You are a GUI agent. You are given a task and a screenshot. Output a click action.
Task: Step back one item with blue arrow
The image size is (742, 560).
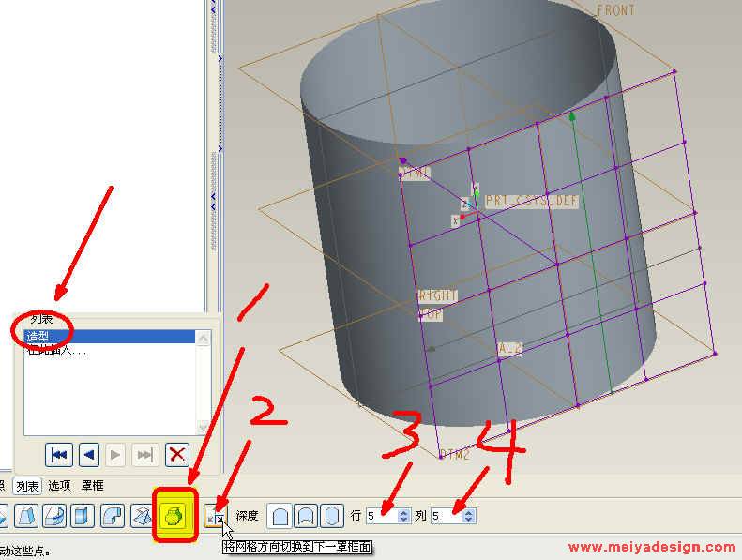[88, 455]
